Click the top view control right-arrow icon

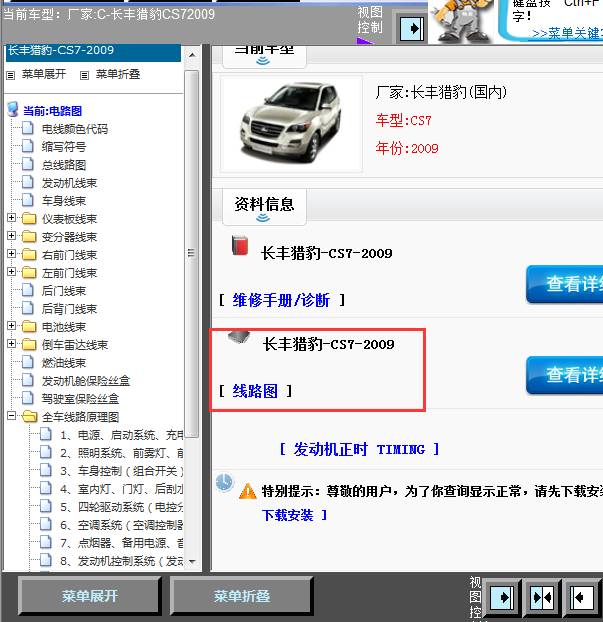412,29
